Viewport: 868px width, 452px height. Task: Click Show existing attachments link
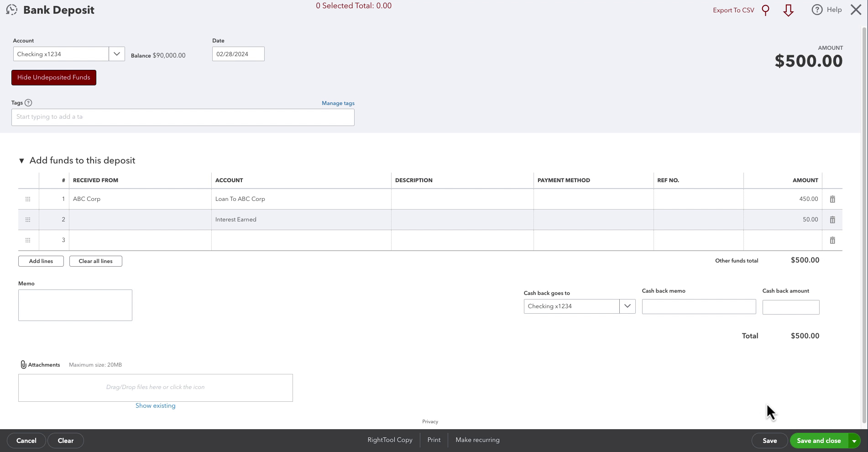tap(155, 405)
